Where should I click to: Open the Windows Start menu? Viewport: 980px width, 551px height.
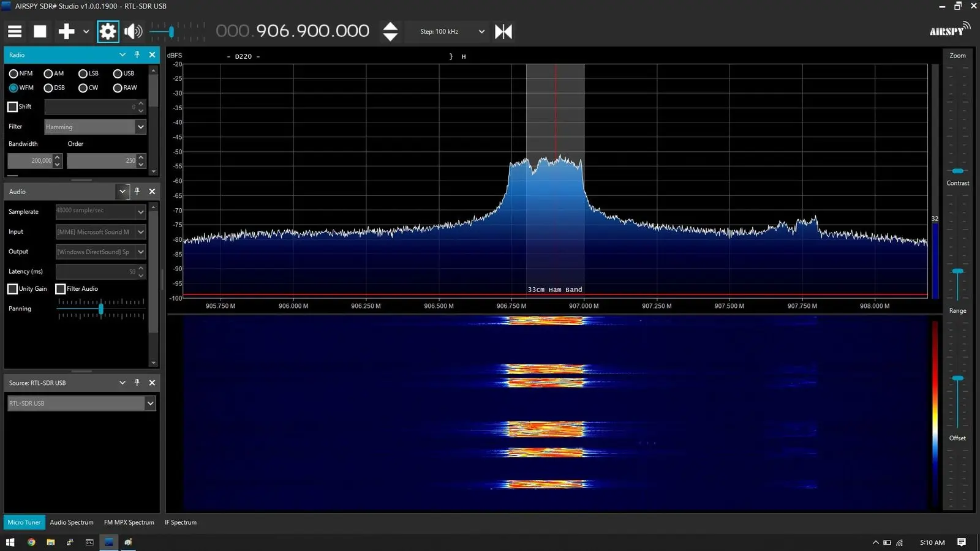tap(10, 542)
